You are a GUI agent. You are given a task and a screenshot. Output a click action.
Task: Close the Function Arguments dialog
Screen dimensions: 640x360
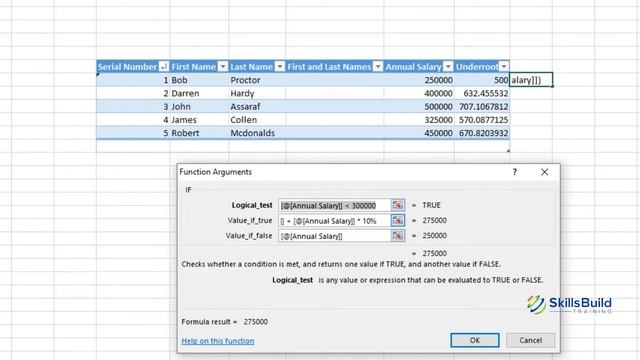coord(544,172)
